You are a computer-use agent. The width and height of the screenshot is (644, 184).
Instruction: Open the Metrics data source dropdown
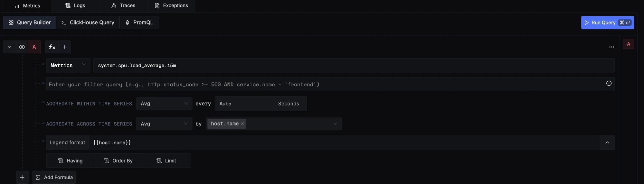(x=68, y=65)
